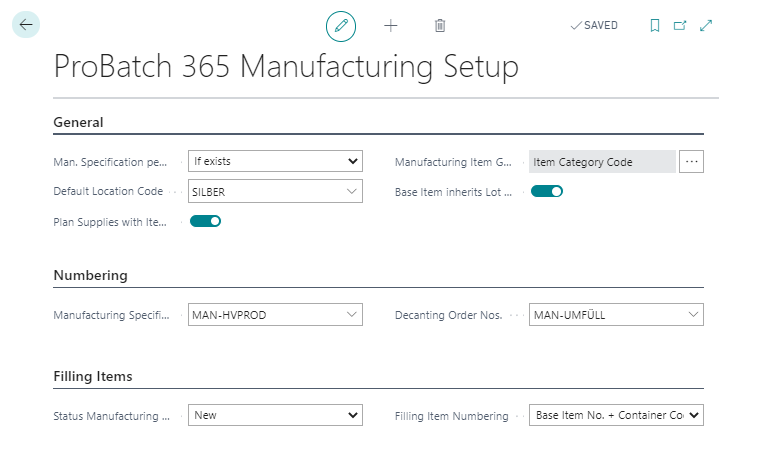772x456 pixels.
Task: Go back with the arrow button
Action: (x=26, y=25)
